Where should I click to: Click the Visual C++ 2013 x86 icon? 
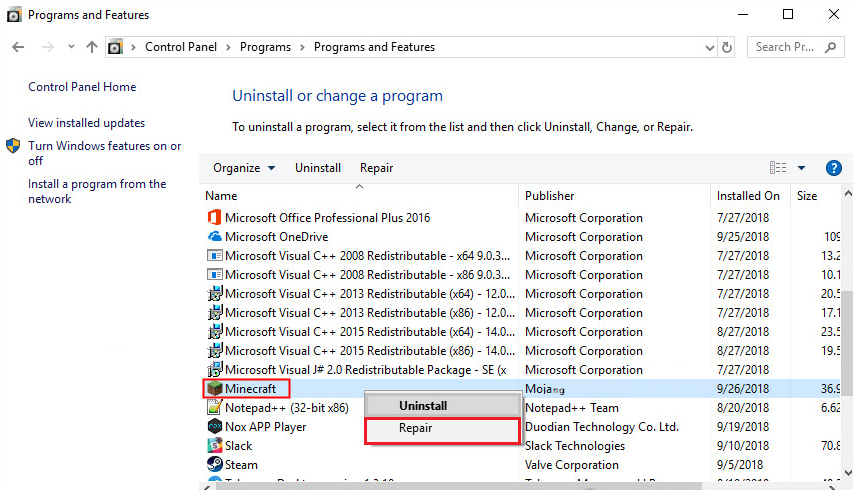coord(215,313)
